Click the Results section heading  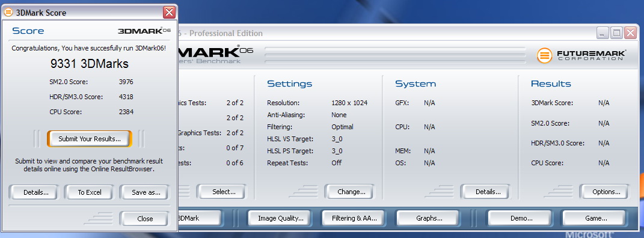click(551, 84)
